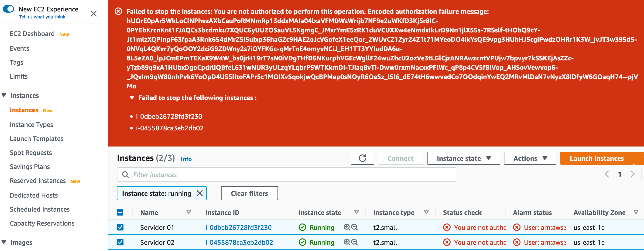Remove the Instance state running filter
Image resolution: width=644 pixels, height=251 pixels.
point(199,193)
